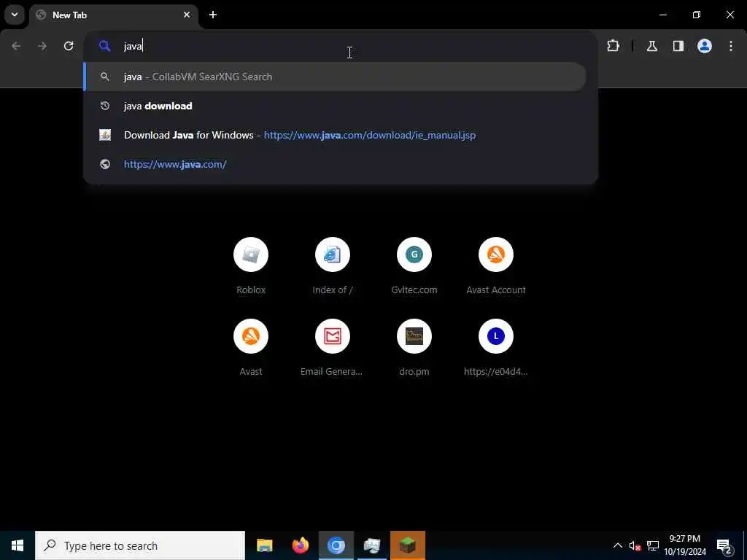The image size is (747, 560).
Task: Open the https://www.java.com/ suggestion
Action: pos(335,164)
